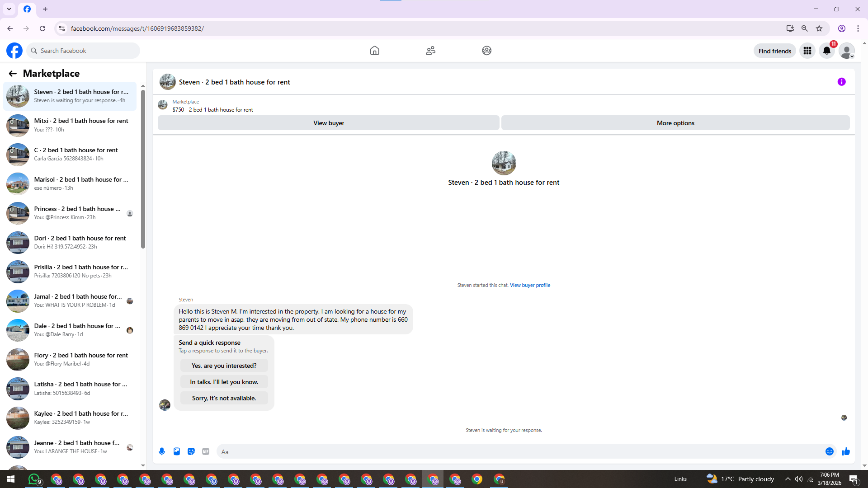Send a thumbs-up like

pyautogui.click(x=846, y=451)
